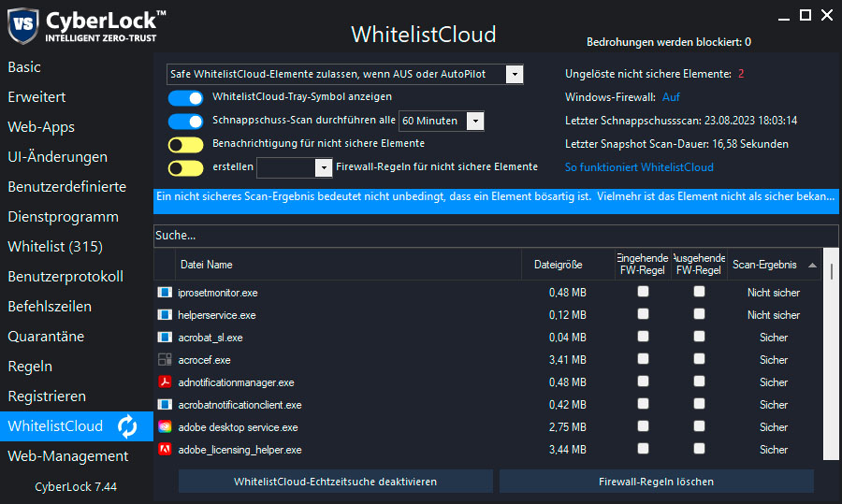Click the helperservice.exe file icon
The width and height of the screenshot is (842, 504).
point(165,315)
